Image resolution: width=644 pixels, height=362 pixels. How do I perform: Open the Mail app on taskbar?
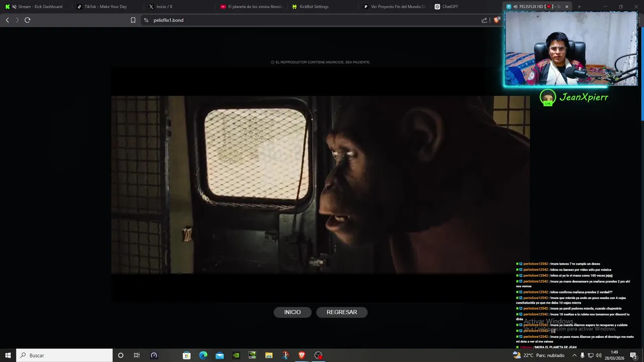coord(220,355)
